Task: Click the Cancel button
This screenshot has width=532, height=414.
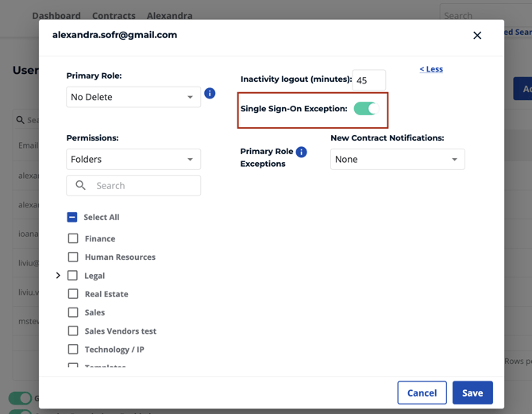Action: 422,393
